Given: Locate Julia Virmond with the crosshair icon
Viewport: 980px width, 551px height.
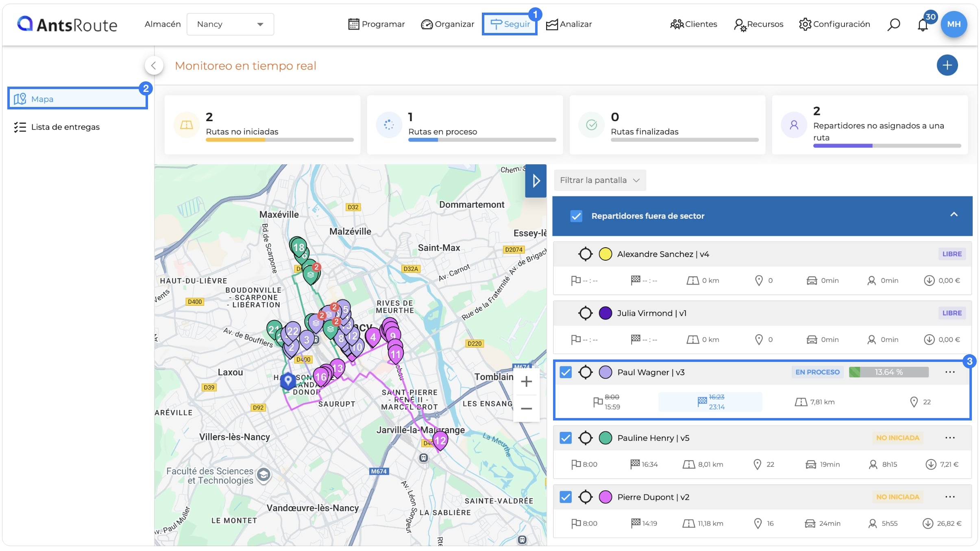Looking at the screenshot, I should 585,313.
